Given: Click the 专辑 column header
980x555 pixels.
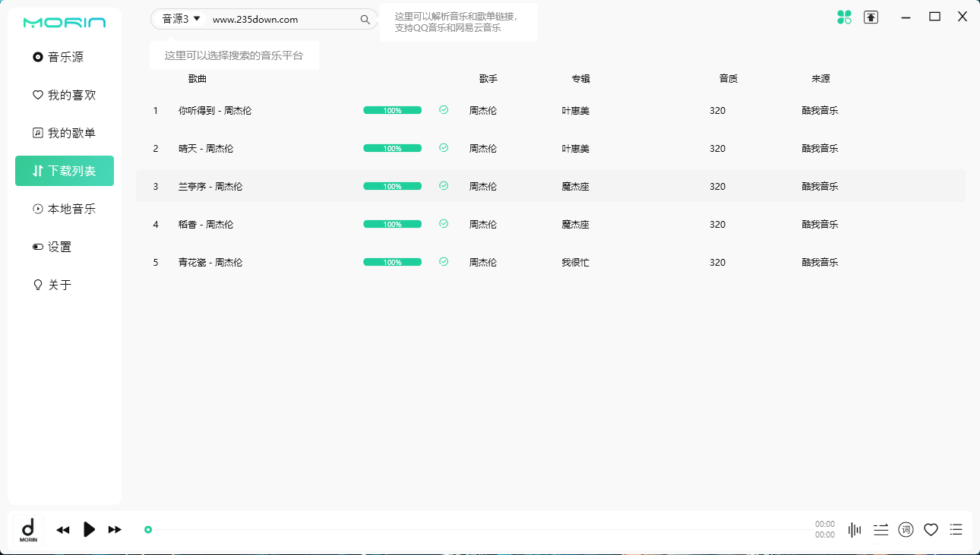Looking at the screenshot, I should point(581,79).
